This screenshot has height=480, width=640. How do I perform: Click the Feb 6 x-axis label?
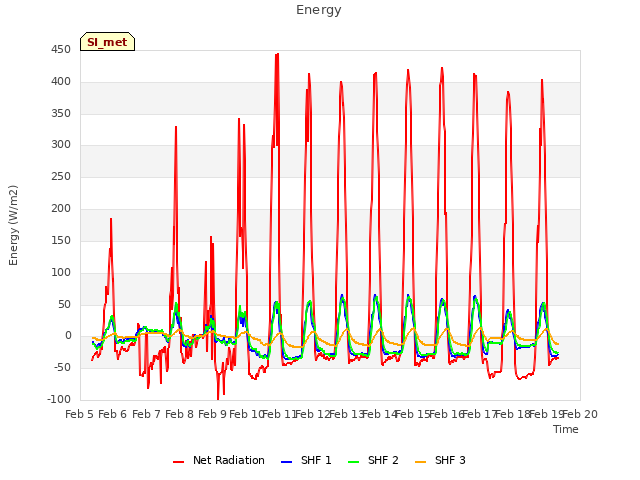pyautogui.click(x=113, y=415)
